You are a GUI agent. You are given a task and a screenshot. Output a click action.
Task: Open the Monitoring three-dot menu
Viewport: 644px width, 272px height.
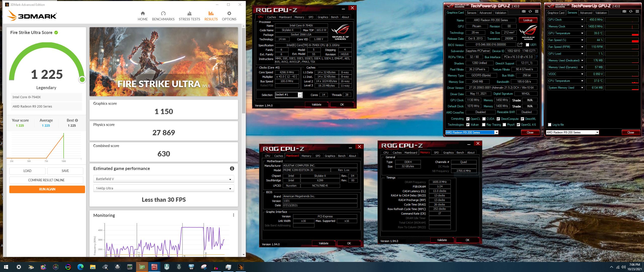click(x=233, y=215)
